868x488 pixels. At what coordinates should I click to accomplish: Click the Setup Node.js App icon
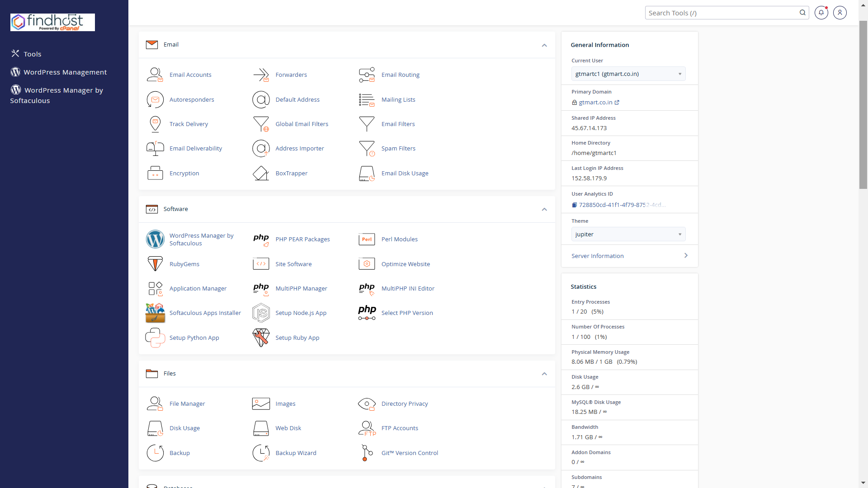tap(261, 313)
